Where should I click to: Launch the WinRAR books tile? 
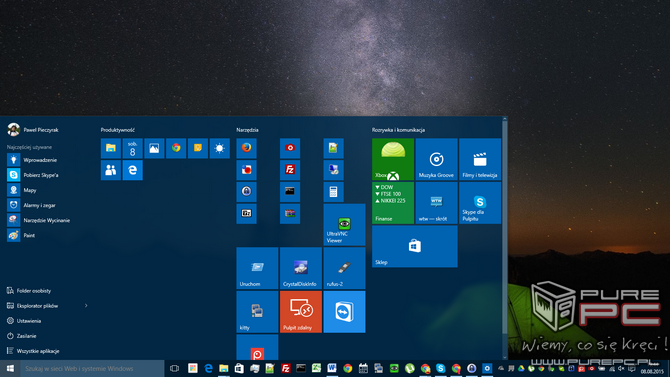click(x=290, y=214)
